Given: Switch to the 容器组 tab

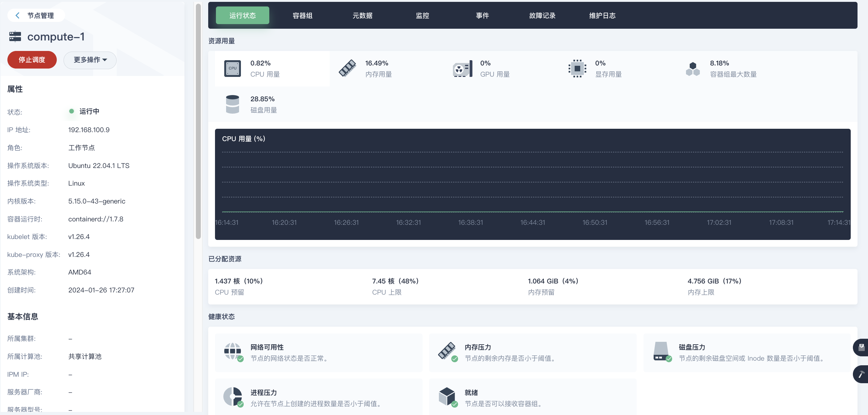Looking at the screenshot, I should tap(303, 15).
